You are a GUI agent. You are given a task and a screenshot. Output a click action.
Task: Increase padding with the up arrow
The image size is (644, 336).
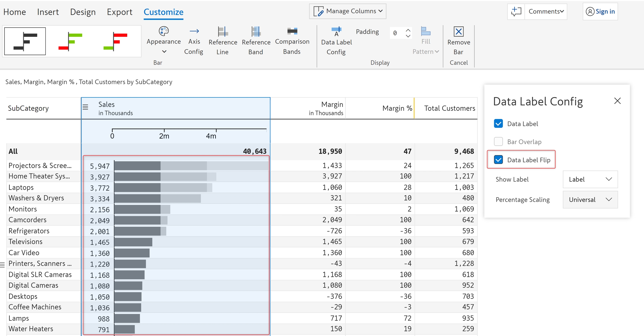click(408, 30)
